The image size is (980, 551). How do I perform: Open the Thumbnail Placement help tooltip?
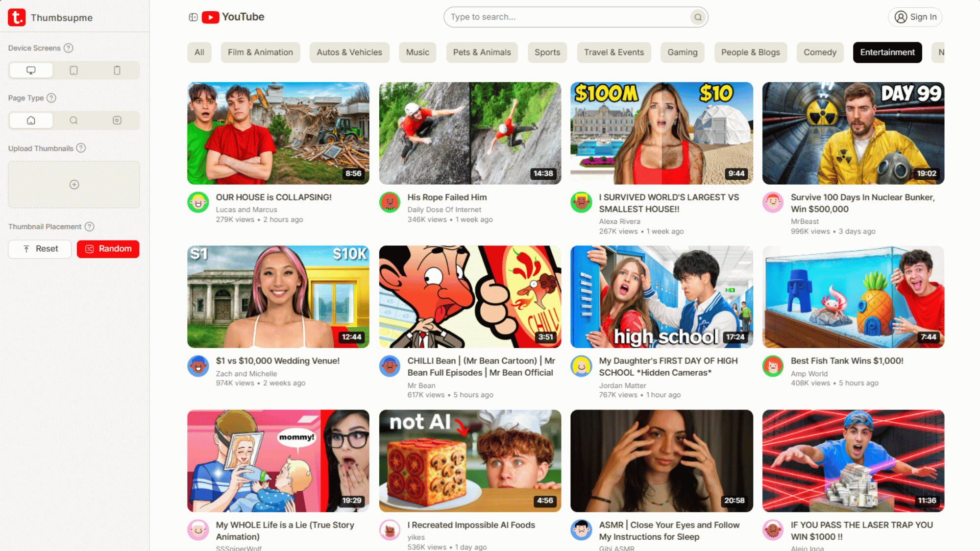click(89, 226)
